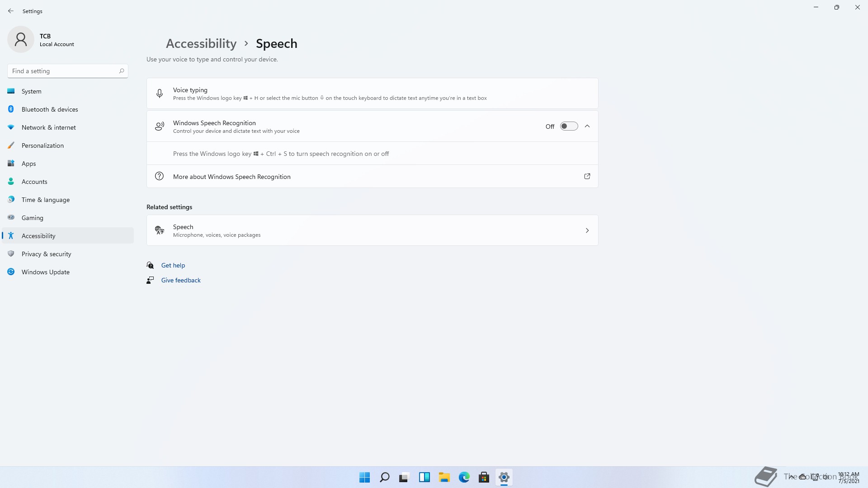This screenshot has height=488, width=868.
Task: Click the Time & language globe clock icon
Action: click(x=11, y=199)
